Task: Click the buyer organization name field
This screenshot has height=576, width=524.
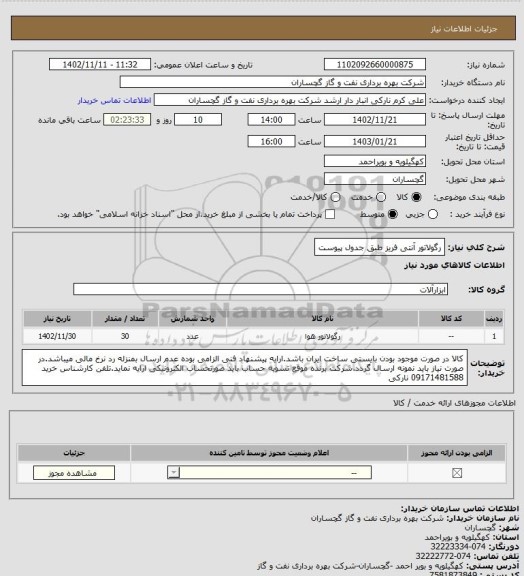Action: (273, 82)
